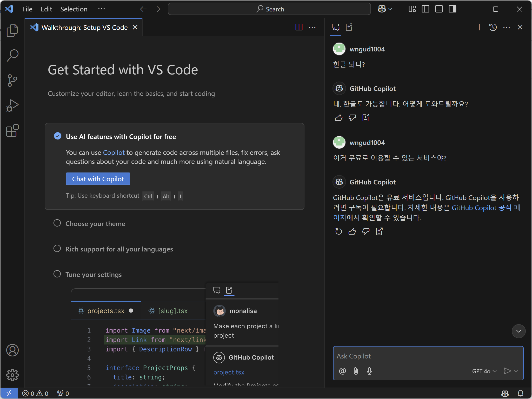Attach context with paperclip icon
Screen dimensions: 532x399
[356, 371]
